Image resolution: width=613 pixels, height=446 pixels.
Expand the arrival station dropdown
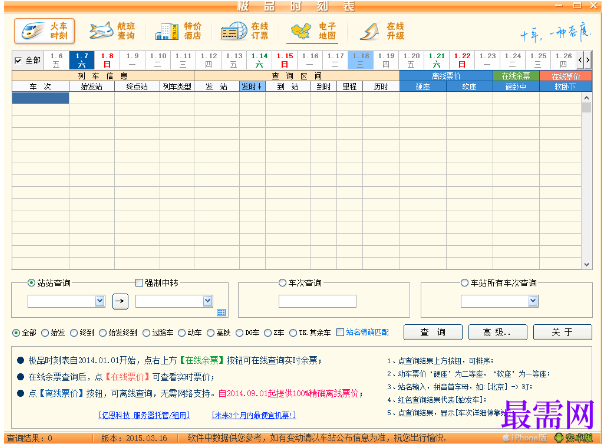coord(208,301)
